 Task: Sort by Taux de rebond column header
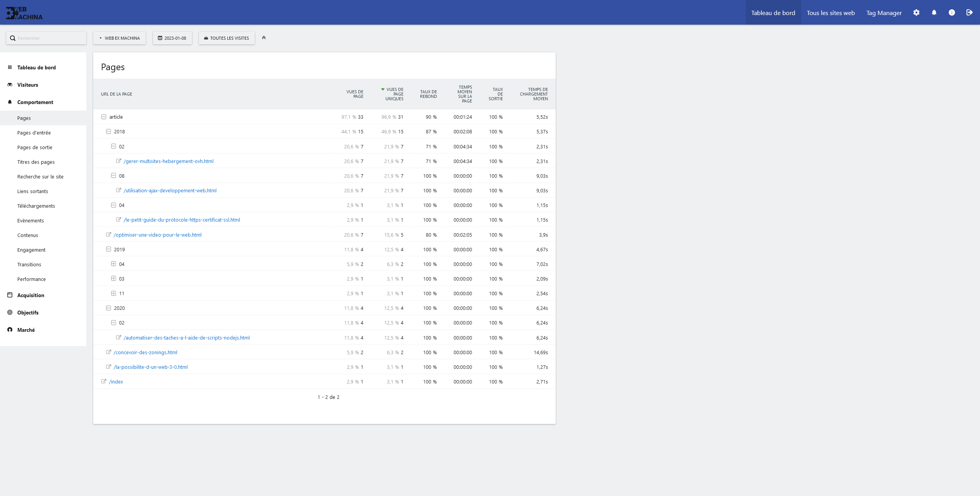click(429, 94)
